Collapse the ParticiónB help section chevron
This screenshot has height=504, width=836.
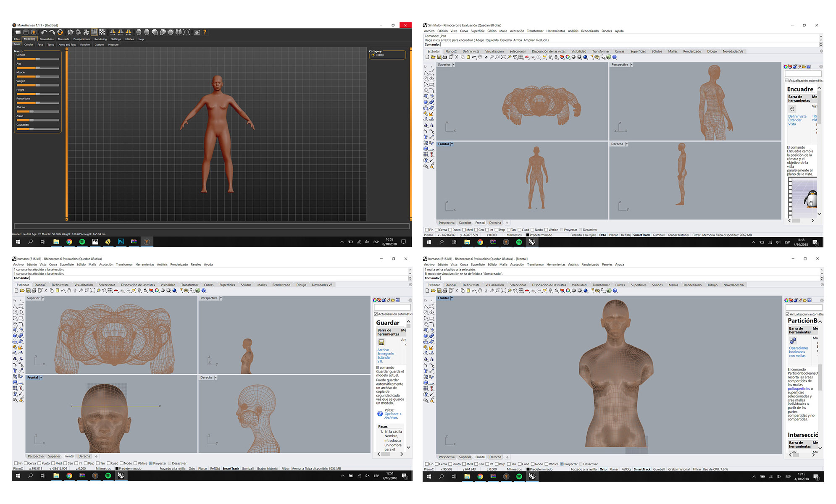(x=820, y=321)
